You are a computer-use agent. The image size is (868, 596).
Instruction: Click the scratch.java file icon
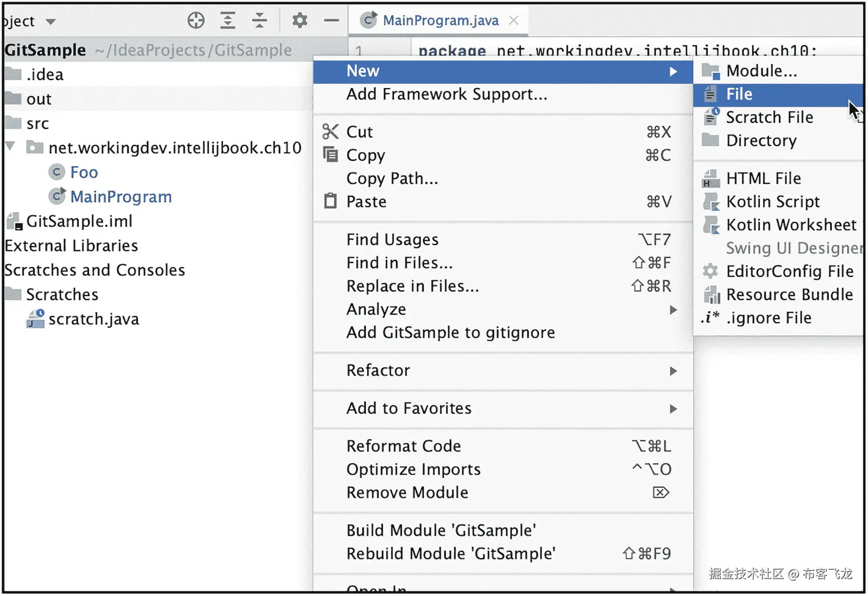click(x=35, y=319)
